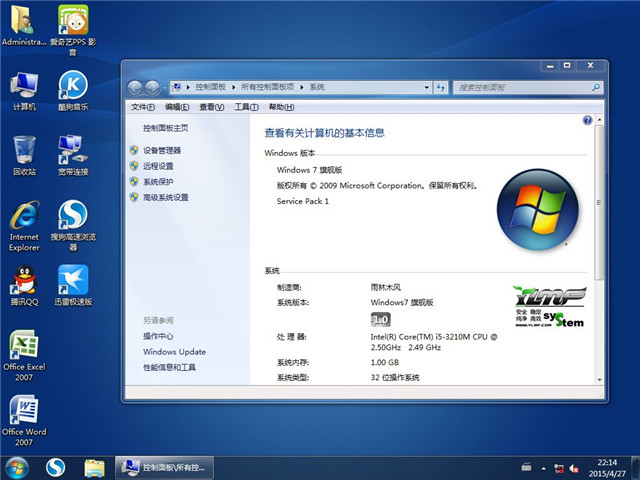Launch the Sogou browser desktop icon
This screenshot has height=480, width=640.
(x=73, y=226)
